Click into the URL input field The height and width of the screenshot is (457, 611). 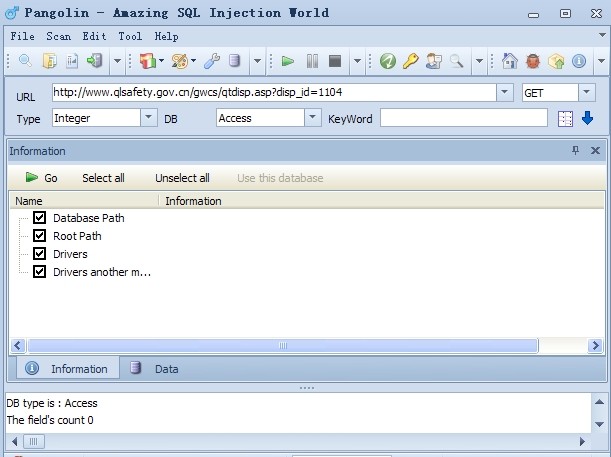tap(274, 92)
